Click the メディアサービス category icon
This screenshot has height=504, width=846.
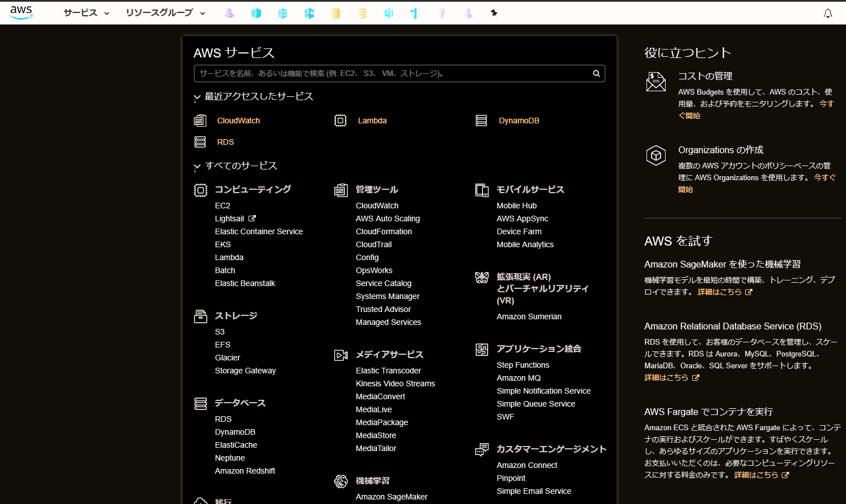point(341,355)
